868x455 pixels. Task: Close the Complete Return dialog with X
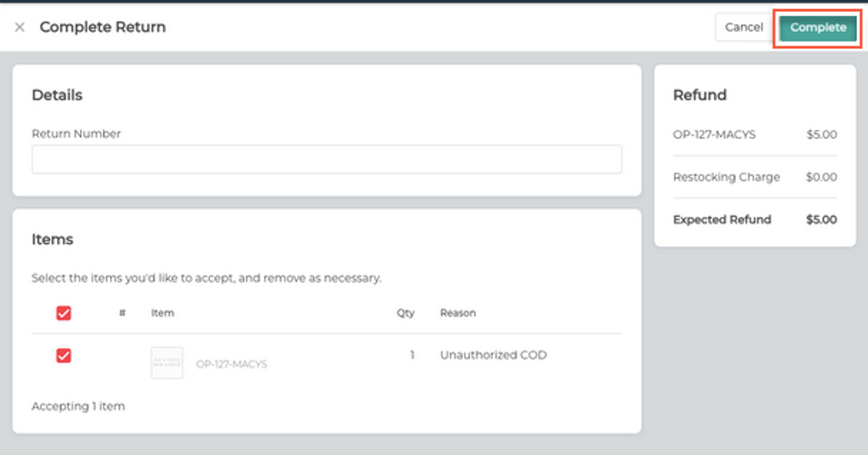pyautogui.click(x=20, y=27)
